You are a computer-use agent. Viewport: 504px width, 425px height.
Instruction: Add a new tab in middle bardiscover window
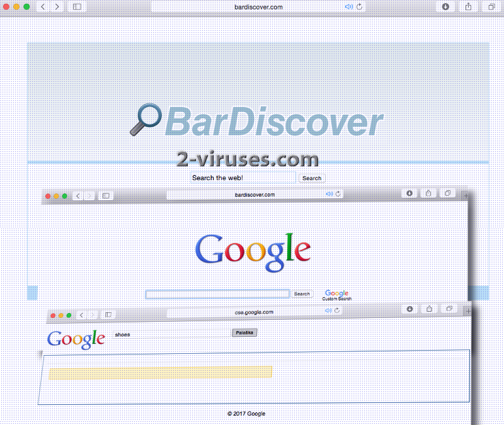466,195
